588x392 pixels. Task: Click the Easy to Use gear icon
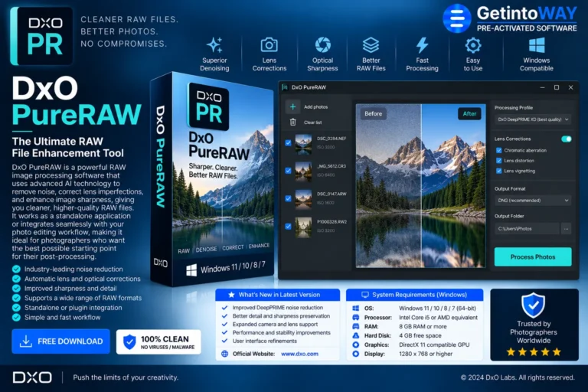point(473,45)
